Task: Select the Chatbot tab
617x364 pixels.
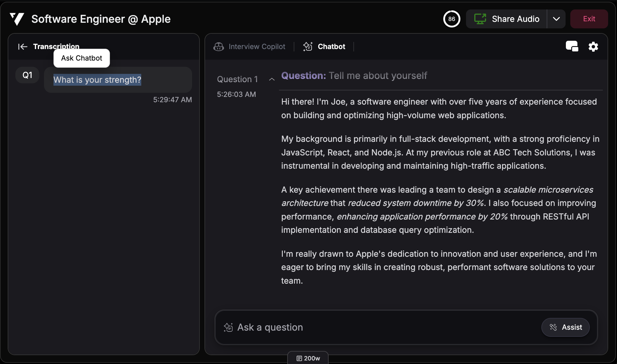Action: click(x=331, y=46)
